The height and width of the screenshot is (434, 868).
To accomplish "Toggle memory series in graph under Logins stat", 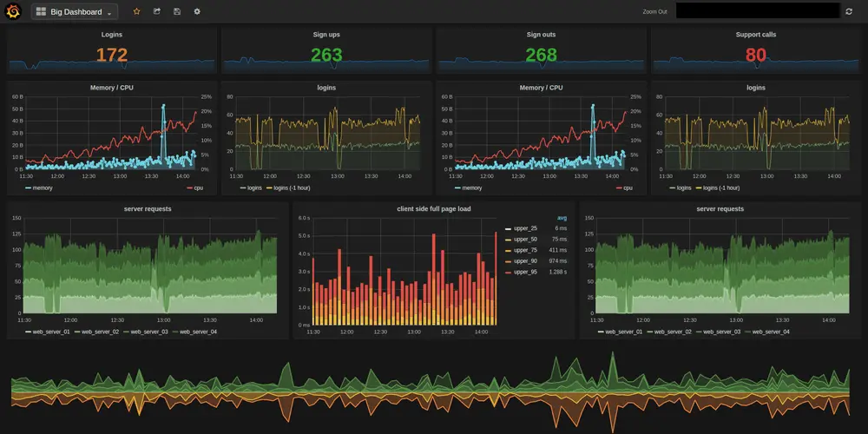I will click(x=39, y=187).
